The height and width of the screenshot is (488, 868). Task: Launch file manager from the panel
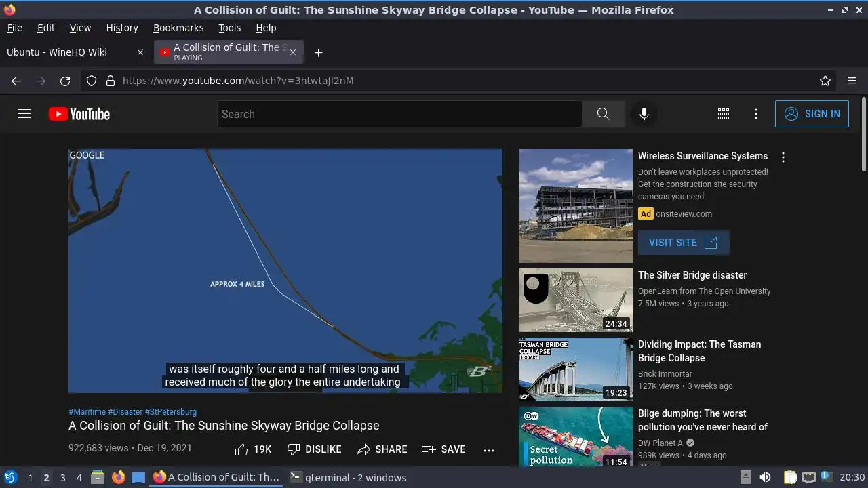[x=98, y=477]
